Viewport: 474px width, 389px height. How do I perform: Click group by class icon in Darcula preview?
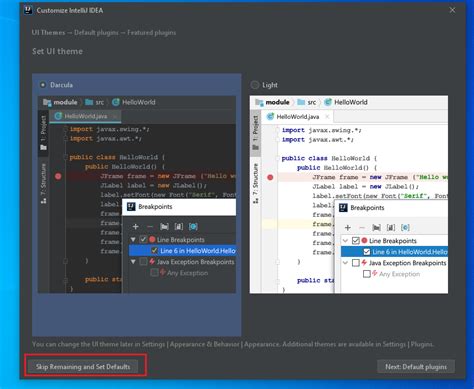click(x=193, y=227)
